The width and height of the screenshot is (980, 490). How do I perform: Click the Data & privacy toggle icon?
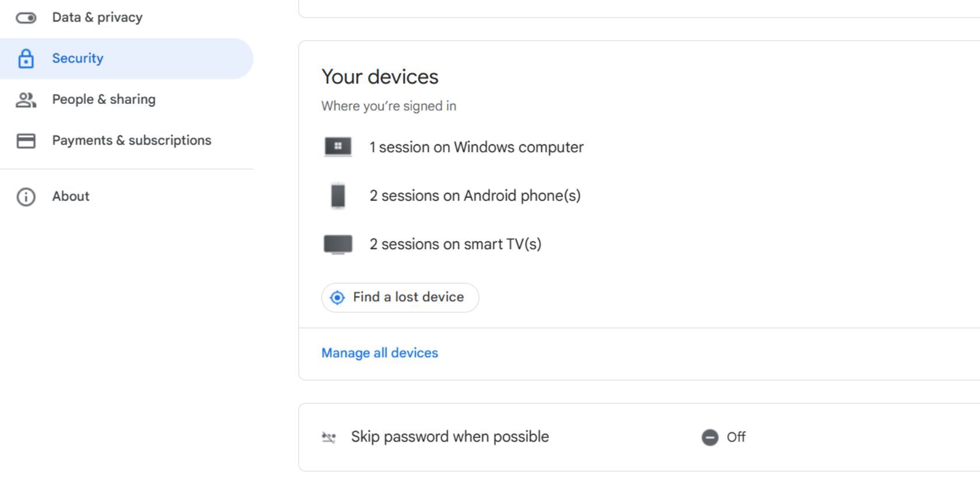26,17
